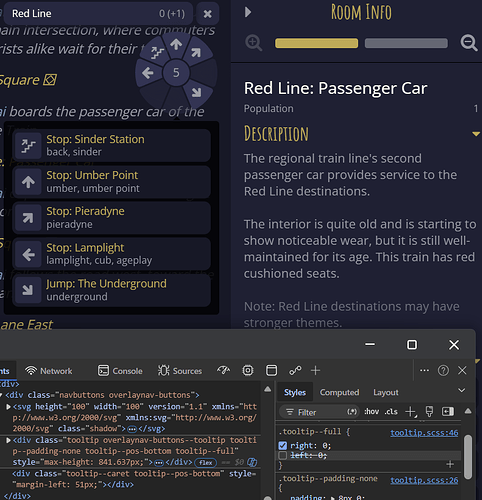Click the link-chain DevTools tool icon
The image size is (482, 500).
coord(295,370)
